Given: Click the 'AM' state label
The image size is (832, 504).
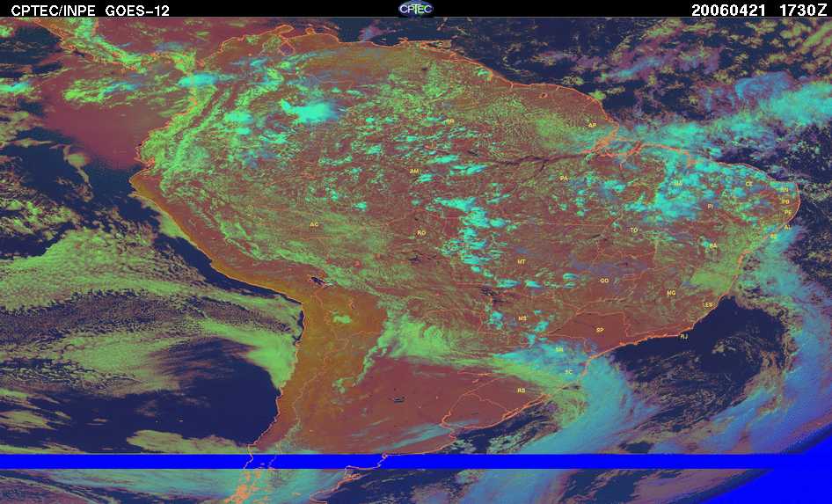Looking at the screenshot, I should (414, 172).
